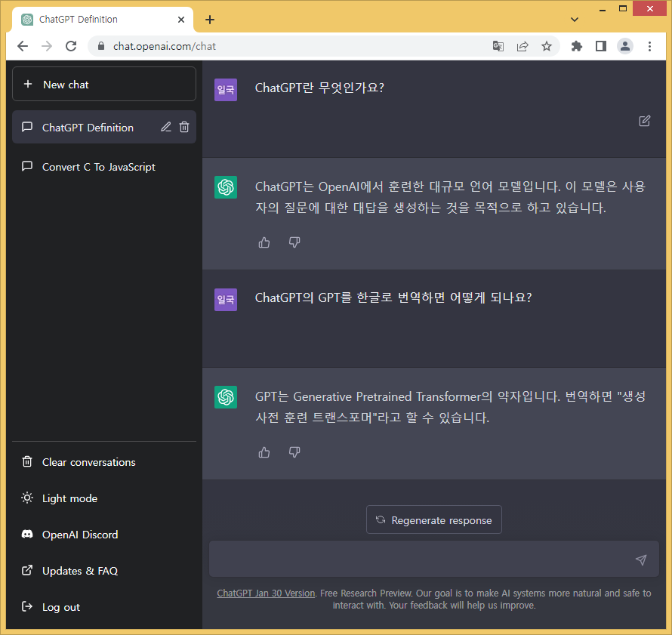This screenshot has width=672, height=635.
Task: Reload the page with the refresh icon
Action: (71, 46)
